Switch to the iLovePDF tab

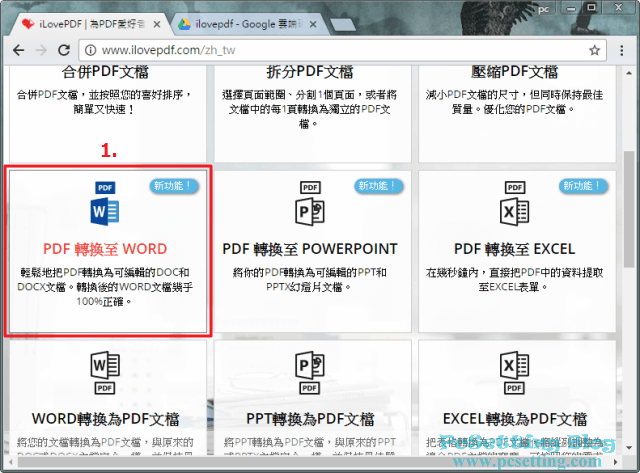pyautogui.click(x=85, y=22)
